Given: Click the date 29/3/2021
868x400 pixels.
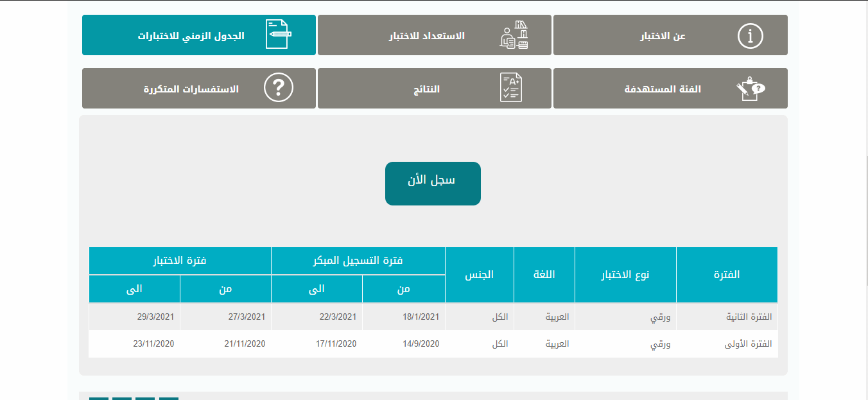Looking at the screenshot, I should pos(155,317).
